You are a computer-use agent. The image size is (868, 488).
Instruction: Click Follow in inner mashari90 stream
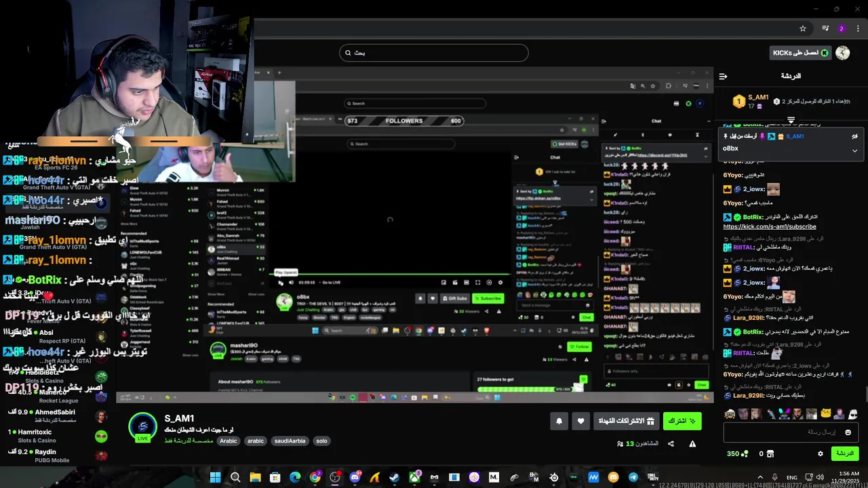[579, 346]
